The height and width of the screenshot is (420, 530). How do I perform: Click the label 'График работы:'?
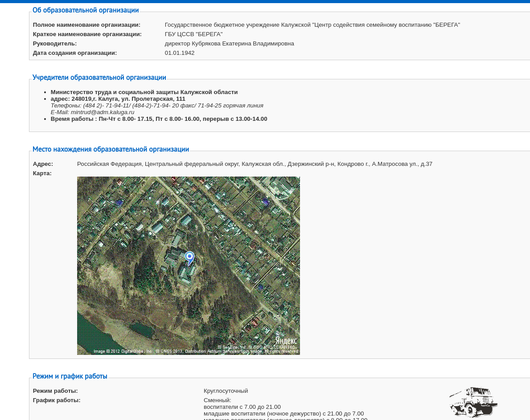tap(57, 400)
